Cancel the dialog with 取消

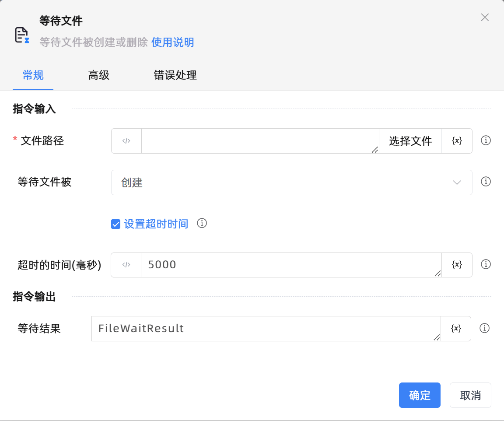click(470, 395)
